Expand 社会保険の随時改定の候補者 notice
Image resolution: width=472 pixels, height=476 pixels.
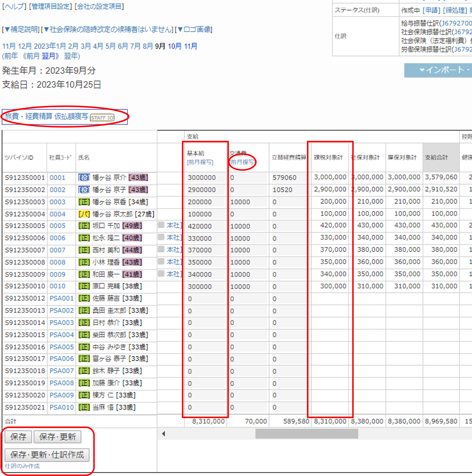click(x=107, y=29)
